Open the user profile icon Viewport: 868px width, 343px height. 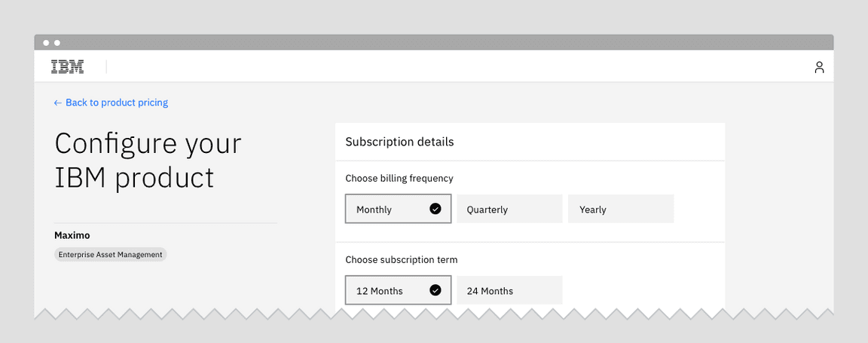point(819,67)
